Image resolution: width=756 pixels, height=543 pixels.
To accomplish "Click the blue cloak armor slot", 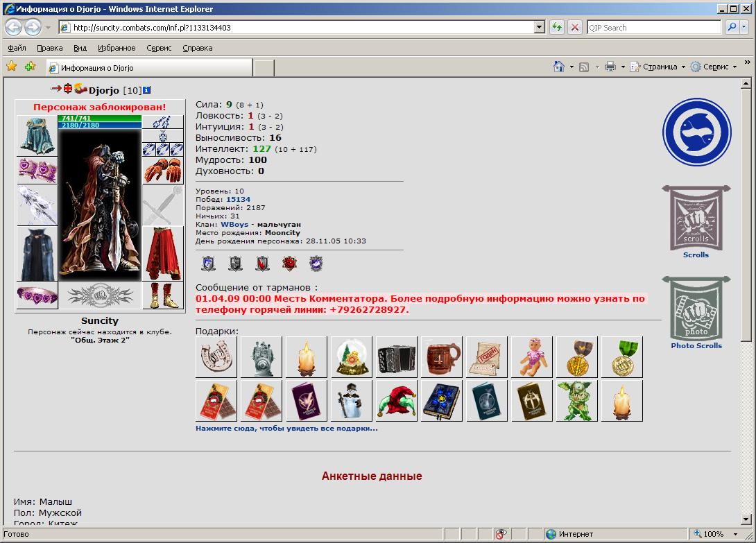I will click(37, 254).
